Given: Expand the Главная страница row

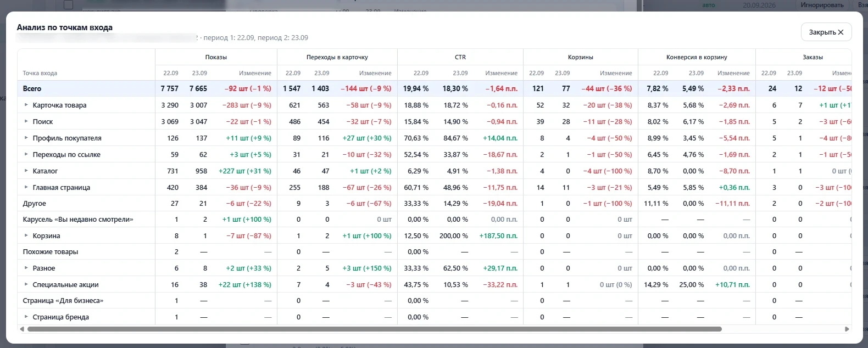Looking at the screenshot, I should pyautogui.click(x=26, y=187).
